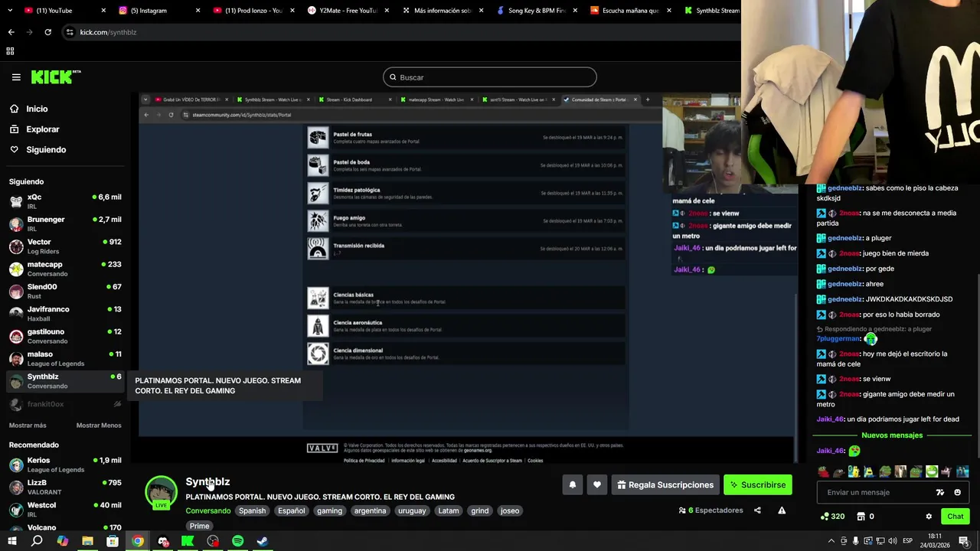The image size is (980, 551).
Task: Open Brunenger channel in sidebar
Action: pos(65,223)
